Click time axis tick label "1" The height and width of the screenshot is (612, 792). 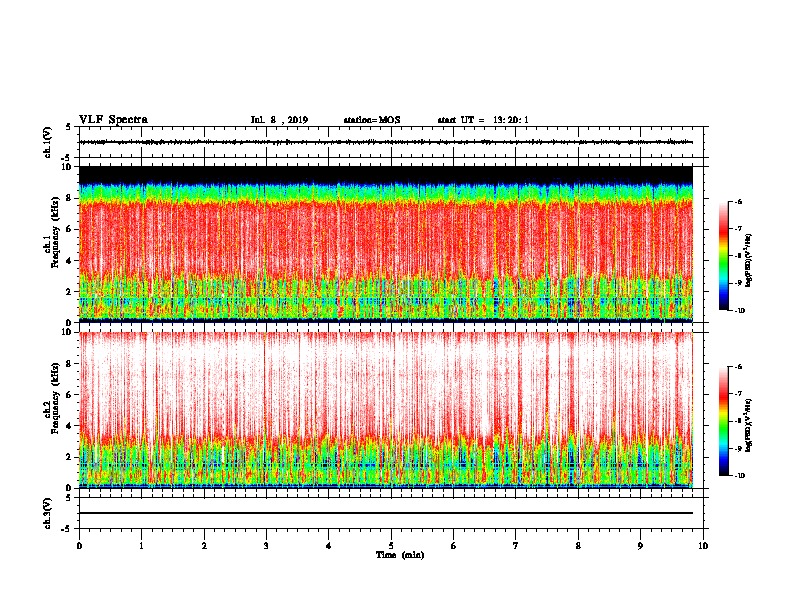[141, 546]
